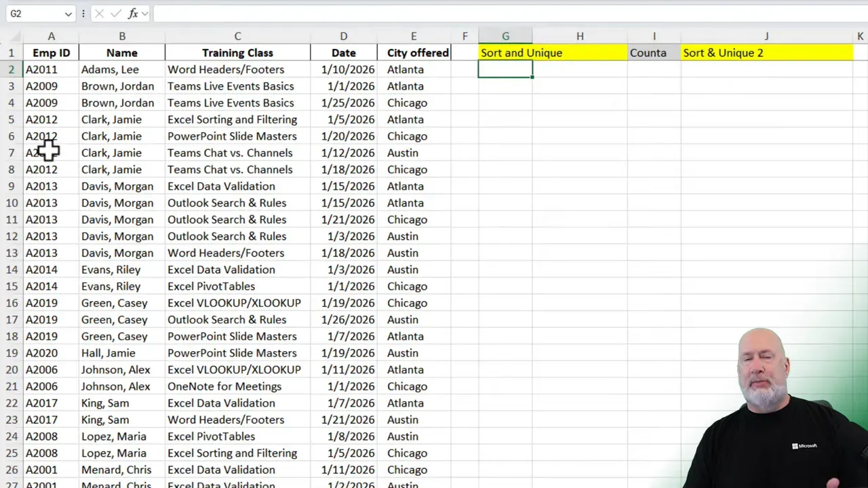Select the entire row 1 header
Screen dimensions: 868x488
click(11, 52)
